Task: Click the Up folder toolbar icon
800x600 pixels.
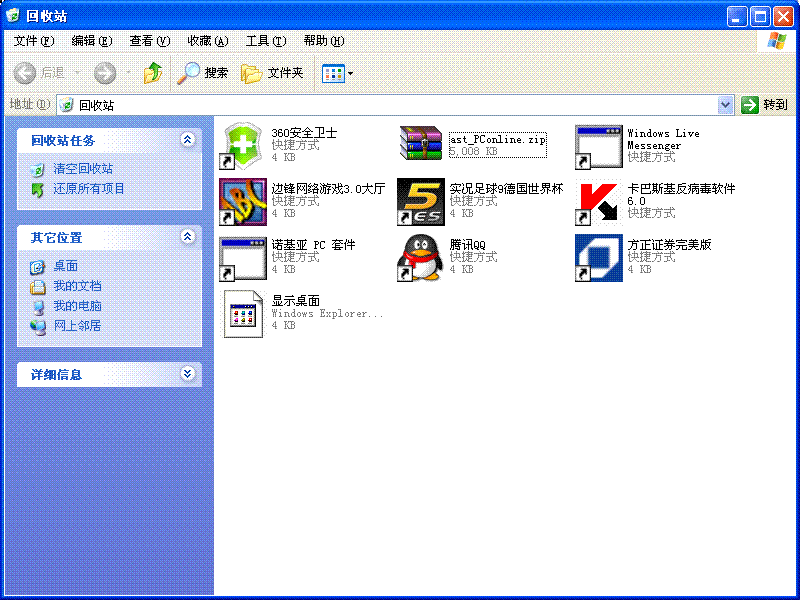Action: [x=153, y=73]
